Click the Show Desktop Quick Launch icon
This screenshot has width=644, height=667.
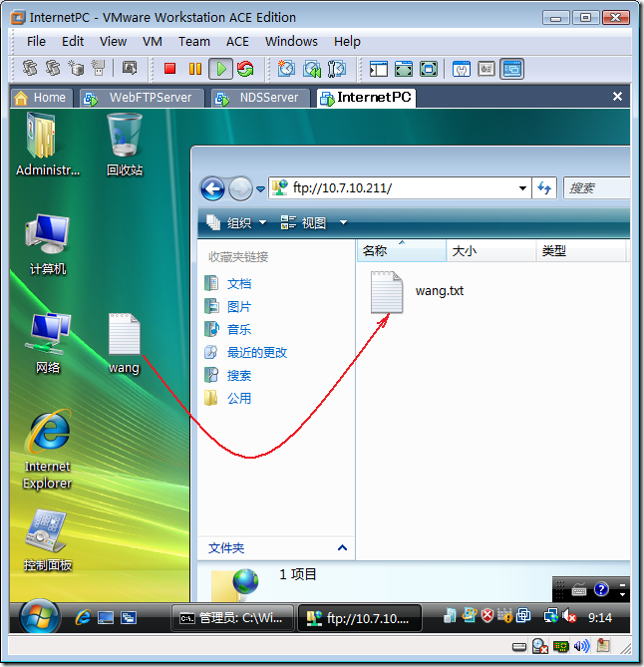point(106,618)
